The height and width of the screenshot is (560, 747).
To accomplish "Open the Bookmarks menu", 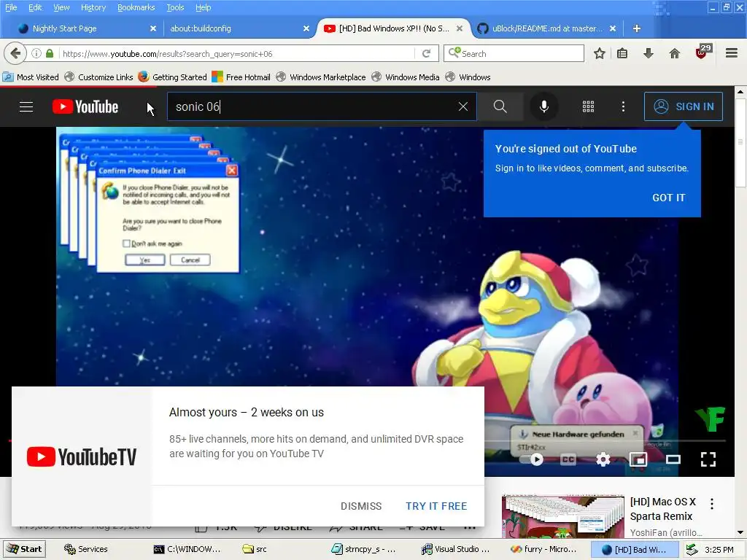I will pyautogui.click(x=136, y=7).
